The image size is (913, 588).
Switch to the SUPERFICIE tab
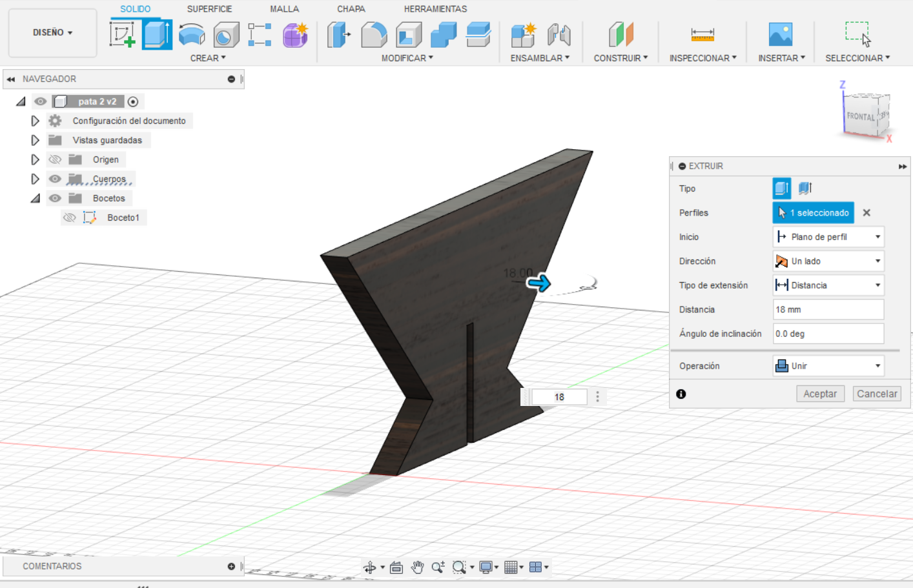(209, 8)
